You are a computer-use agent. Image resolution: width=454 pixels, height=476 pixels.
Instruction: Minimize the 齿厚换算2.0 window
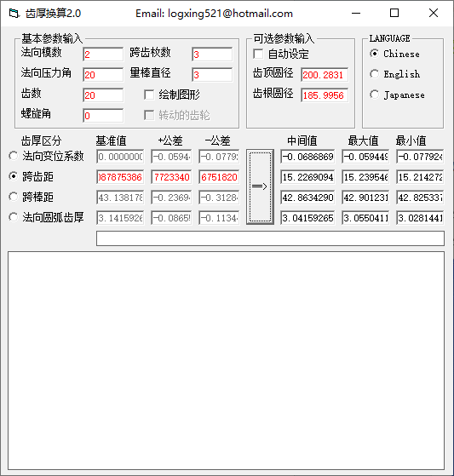(356, 14)
